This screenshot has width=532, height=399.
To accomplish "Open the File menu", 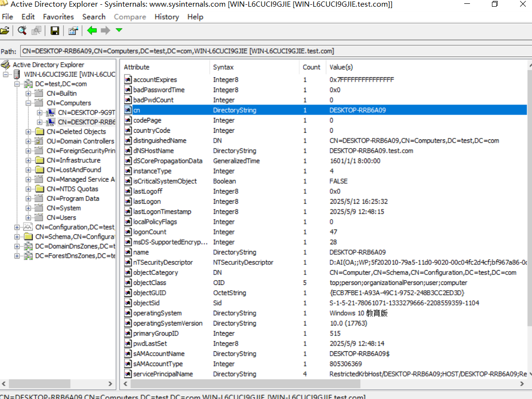I will coord(8,17).
